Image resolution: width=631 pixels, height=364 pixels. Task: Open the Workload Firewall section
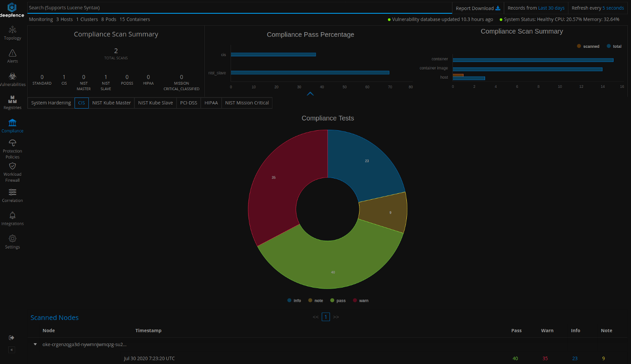pyautogui.click(x=12, y=172)
